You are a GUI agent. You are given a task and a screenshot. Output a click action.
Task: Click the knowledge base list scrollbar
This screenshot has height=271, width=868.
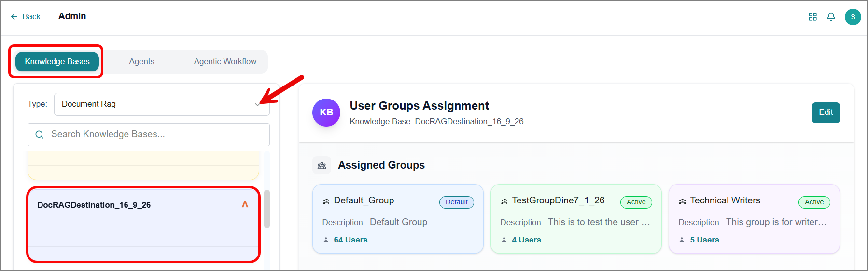tap(267, 209)
